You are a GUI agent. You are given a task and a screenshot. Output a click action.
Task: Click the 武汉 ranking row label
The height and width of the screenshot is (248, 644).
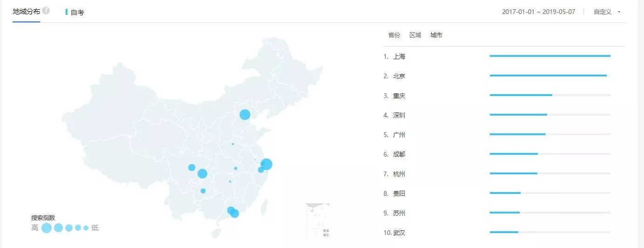pos(399,233)
